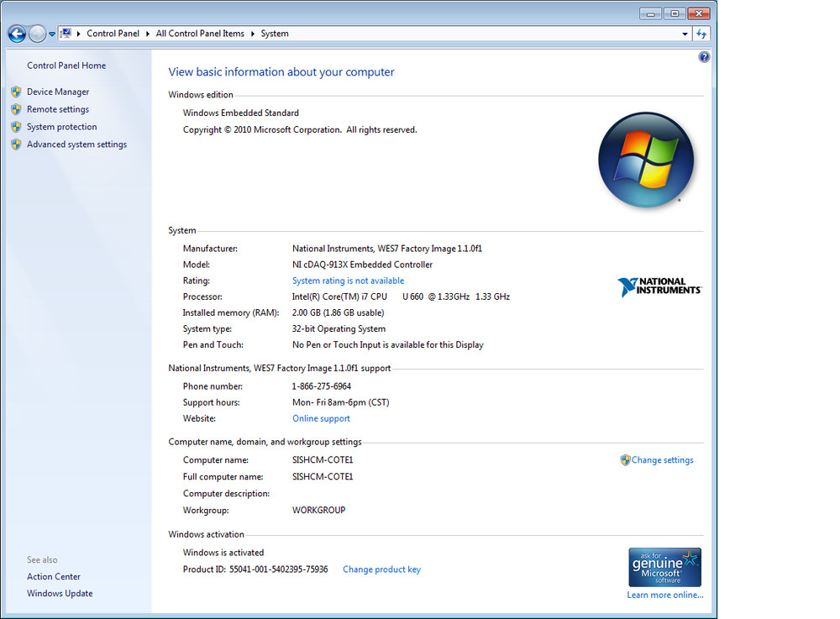840x619 pixels.
Task: Expand the arrow after All Control Panel Items
Action: [x=252, y=34]
